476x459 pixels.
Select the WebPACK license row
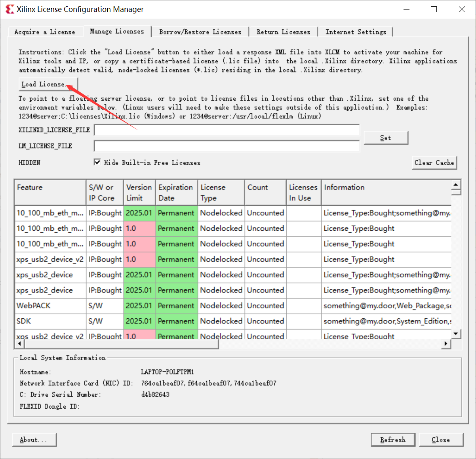click(x=50, y=306)
